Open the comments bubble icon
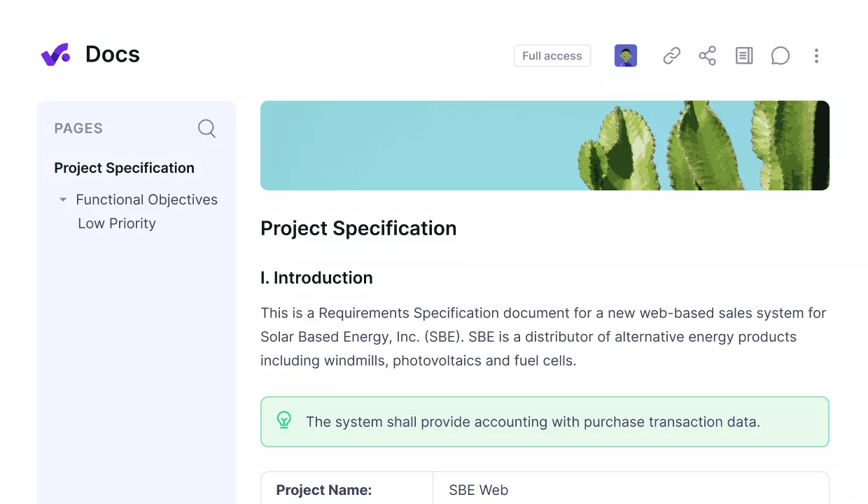Image resolution: width=868 pixels, height=504 pixels. (780, 55)
